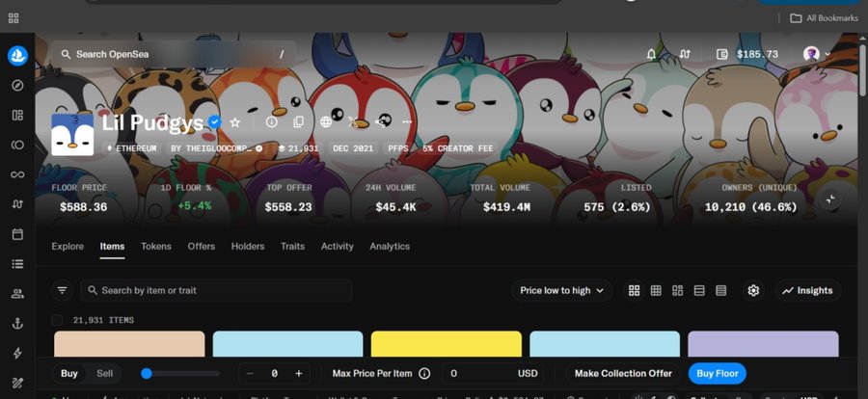The height and width of the screenshot is (399, 868).
Task: Open the profile avatar menu
Action: [817, 54]
